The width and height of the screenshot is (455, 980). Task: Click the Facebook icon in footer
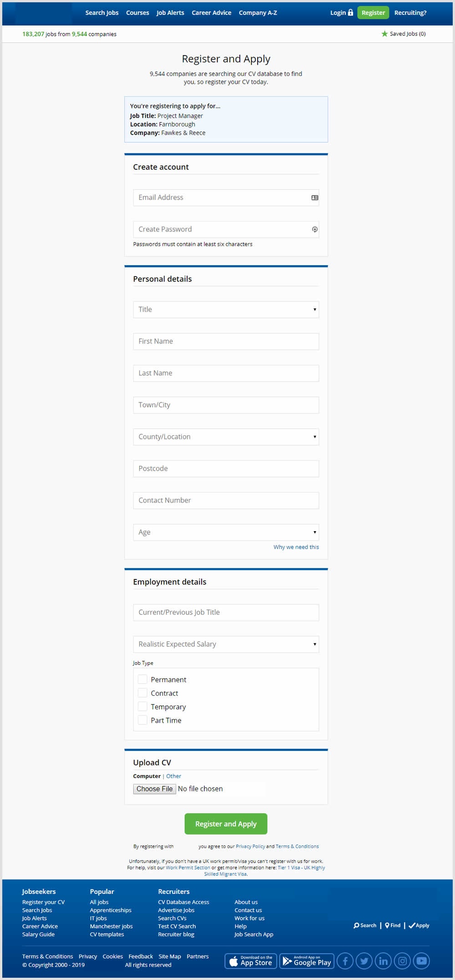point(345,961)
